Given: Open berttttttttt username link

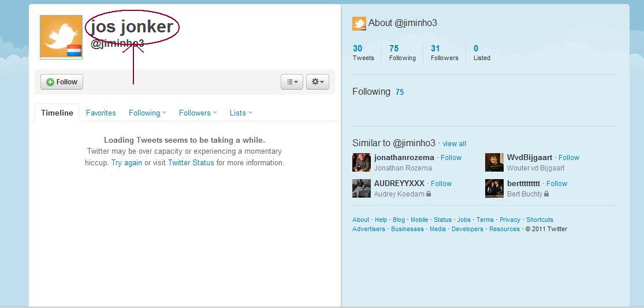Looking at the screenshot, I should (x=524, y=184).
